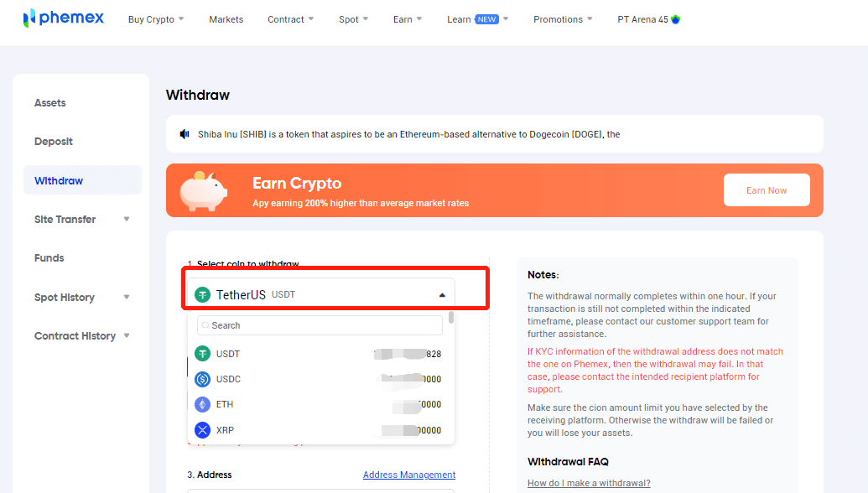Select the ETH coin icon
The width and height of the screenshot is (868, 493).
click(x=202, y=404)
